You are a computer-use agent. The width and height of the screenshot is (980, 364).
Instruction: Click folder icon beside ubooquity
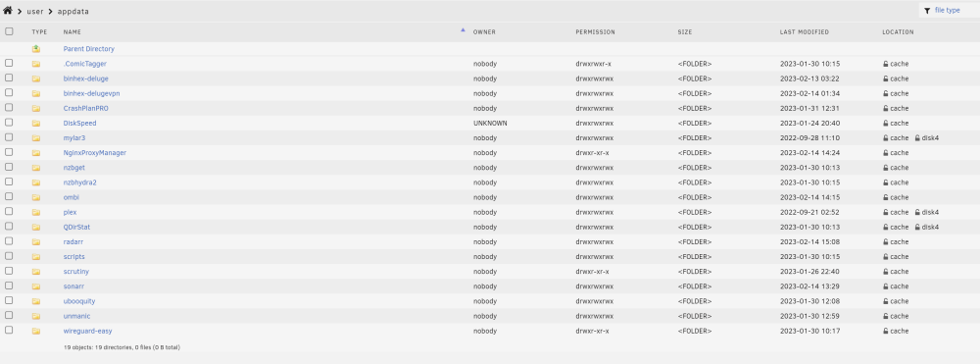point(36,301)
